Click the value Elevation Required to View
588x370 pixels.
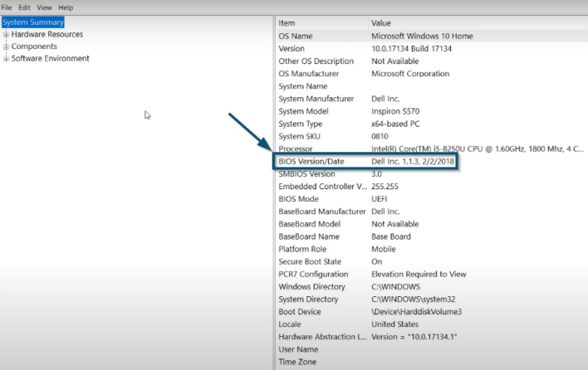pyautogui.click(x=419, y=274)
